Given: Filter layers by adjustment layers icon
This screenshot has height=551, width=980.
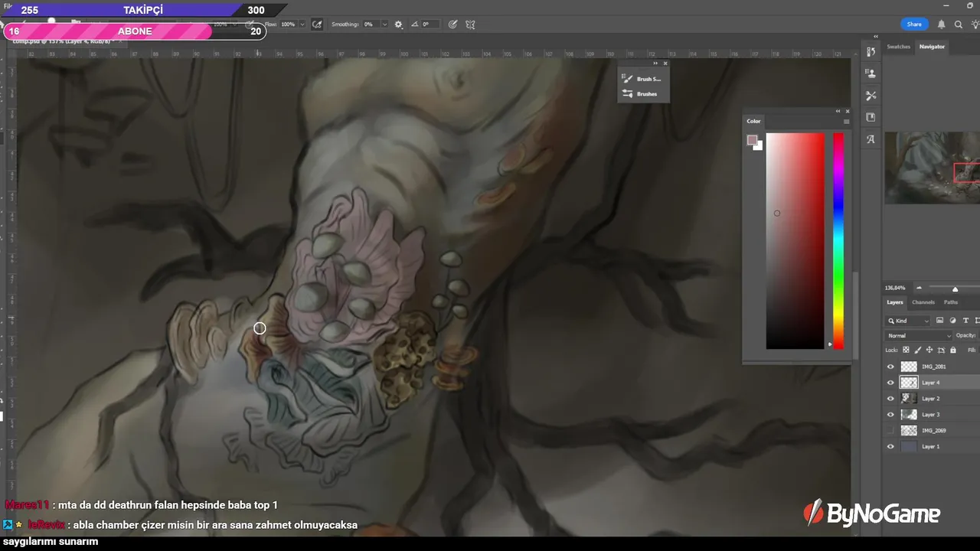Looking at the screenshot, I should point(952,321).
